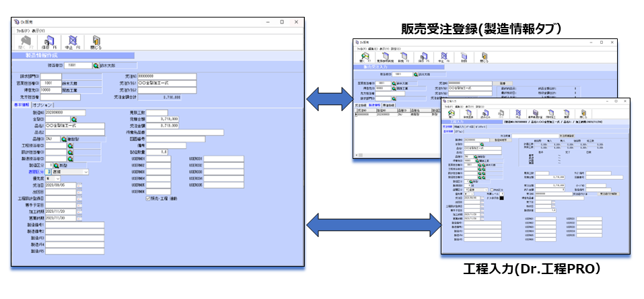Open date picker beside 受注日 in 製造情報作成
The height and width of the screenshot is (299, 644).
coord(79,185)
